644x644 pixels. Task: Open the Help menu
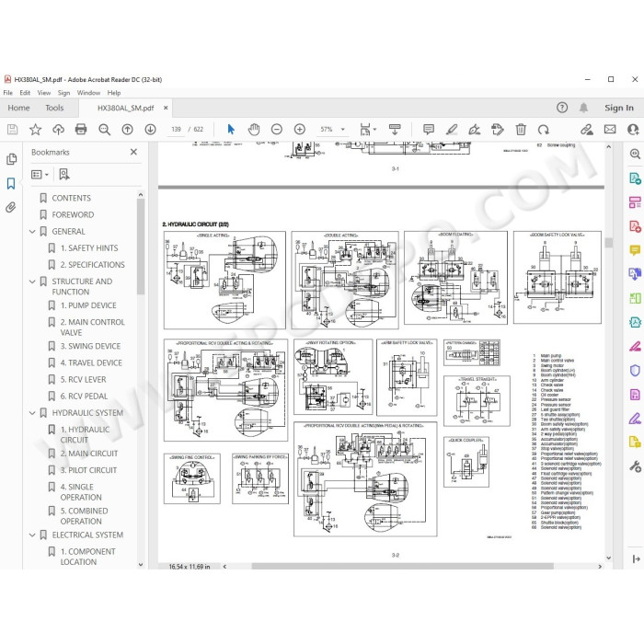pos(114,93)
